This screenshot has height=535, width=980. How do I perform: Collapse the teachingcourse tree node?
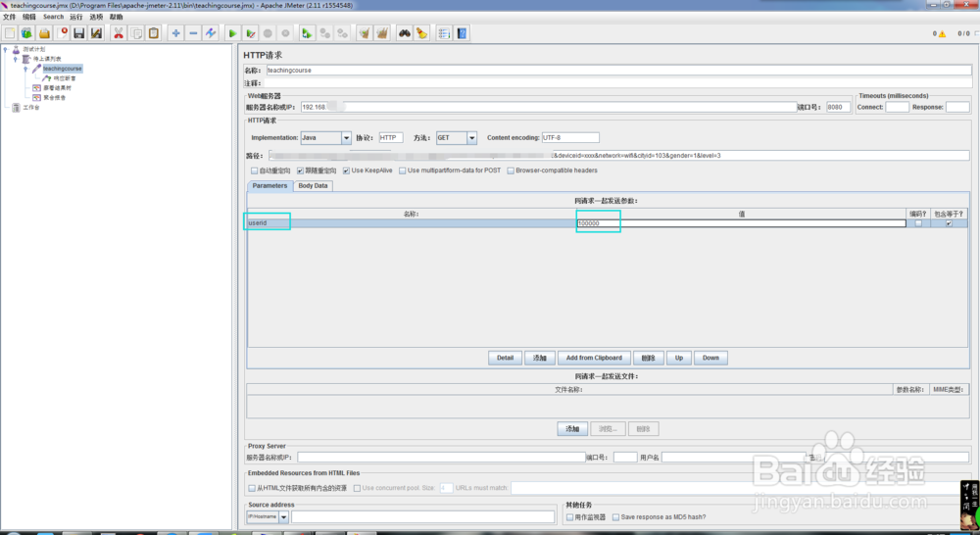[x=25, y=69]
